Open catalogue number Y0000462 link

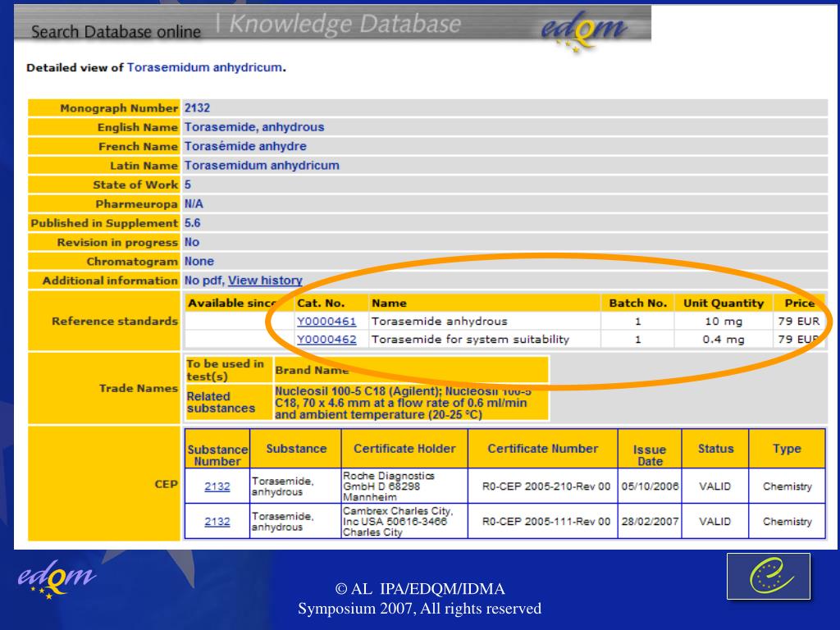(x=326, y=340)
